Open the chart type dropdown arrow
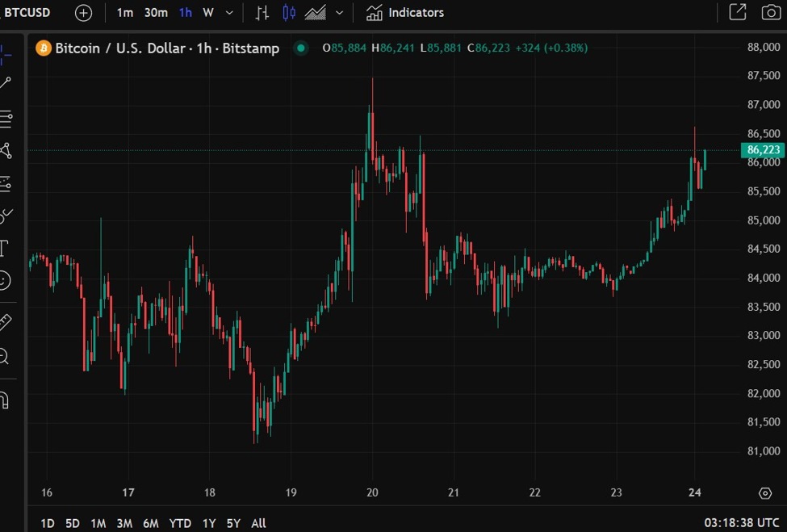Image resolution: width=787 pixels, height=532 pixels. pyautogui.click(x=339, y=12)
